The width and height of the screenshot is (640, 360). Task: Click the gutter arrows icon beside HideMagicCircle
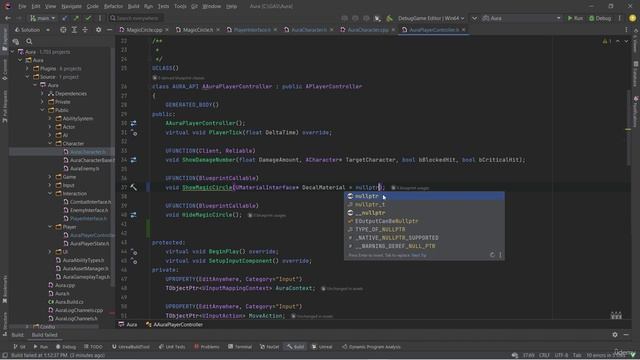pos(133,215)
